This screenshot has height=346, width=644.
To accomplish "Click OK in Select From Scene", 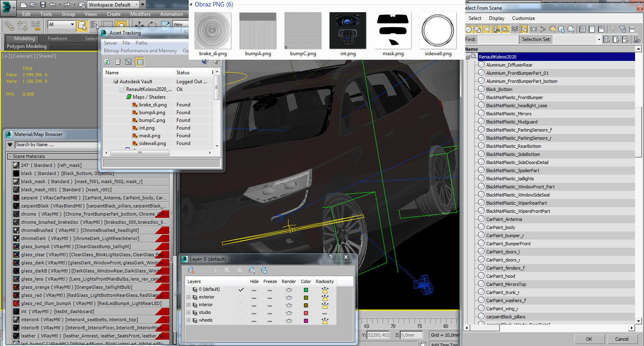I will tap(589, 339).
